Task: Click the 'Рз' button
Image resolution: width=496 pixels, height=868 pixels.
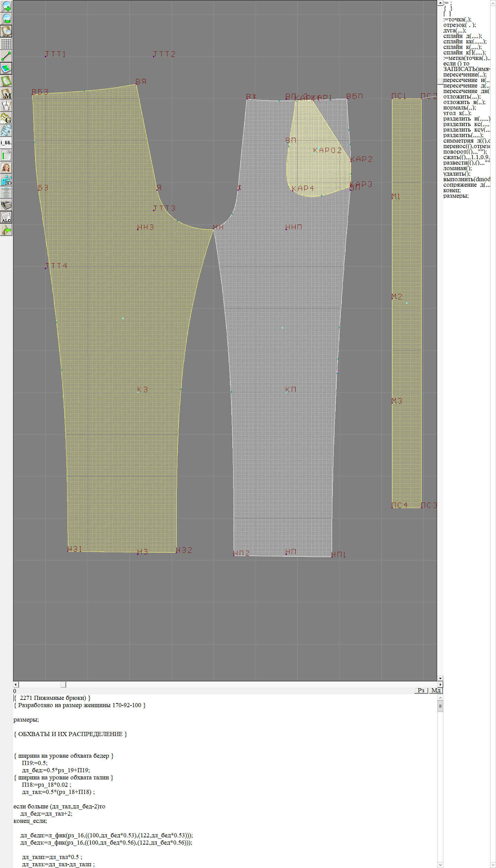Action: point(421,690)
